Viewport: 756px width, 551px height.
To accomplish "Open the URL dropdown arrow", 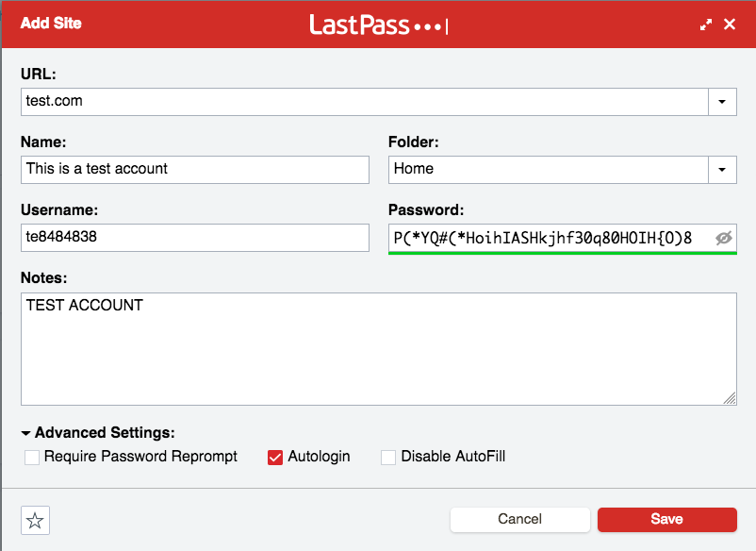I will [x=722, y=102].
